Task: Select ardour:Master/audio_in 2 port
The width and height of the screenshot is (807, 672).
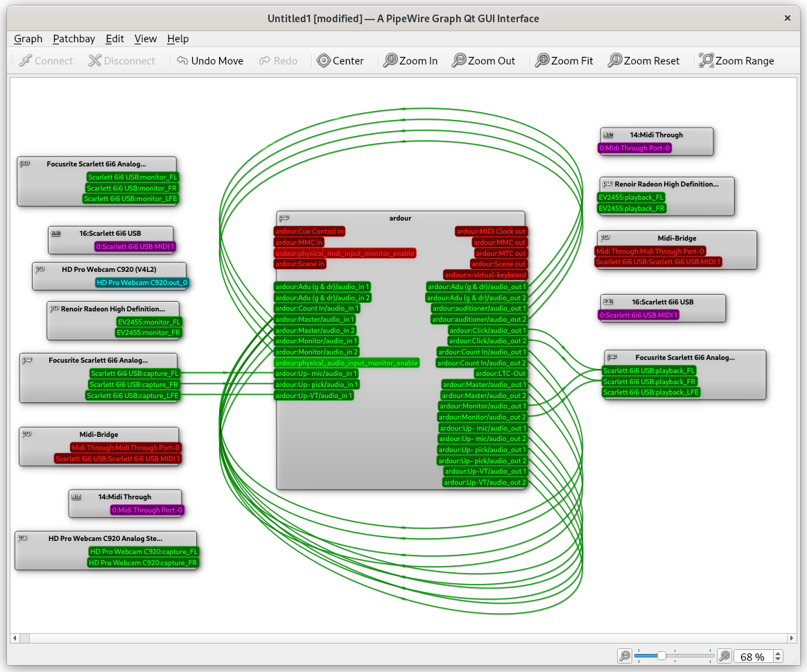Action: click(x=315, y=331)
